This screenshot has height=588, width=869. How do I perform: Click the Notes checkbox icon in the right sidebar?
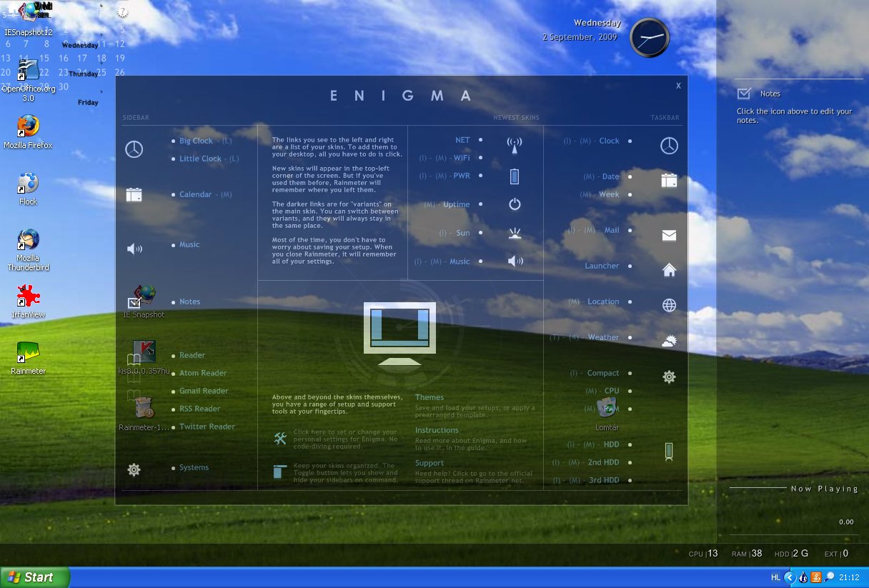pos(744,94)
